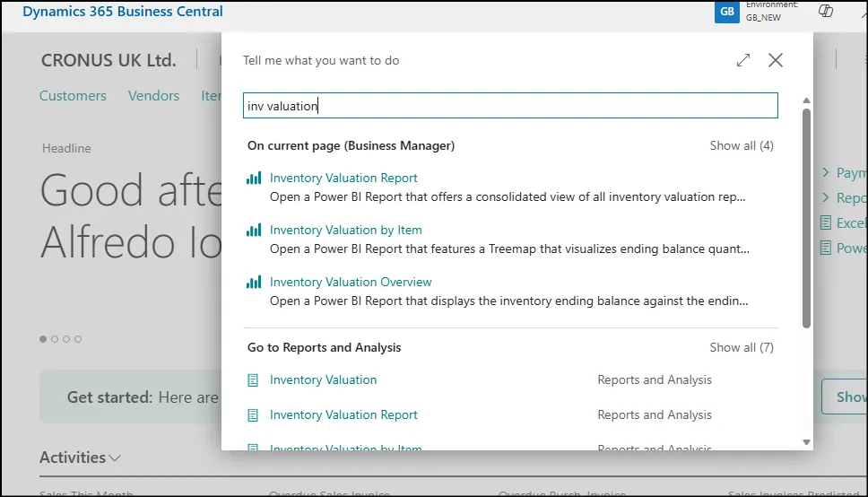The width and height of the screenshot is (868, 497).
Task: Open Inventory Valuation in Reports and Analysis
Action: tap(324, 380)
